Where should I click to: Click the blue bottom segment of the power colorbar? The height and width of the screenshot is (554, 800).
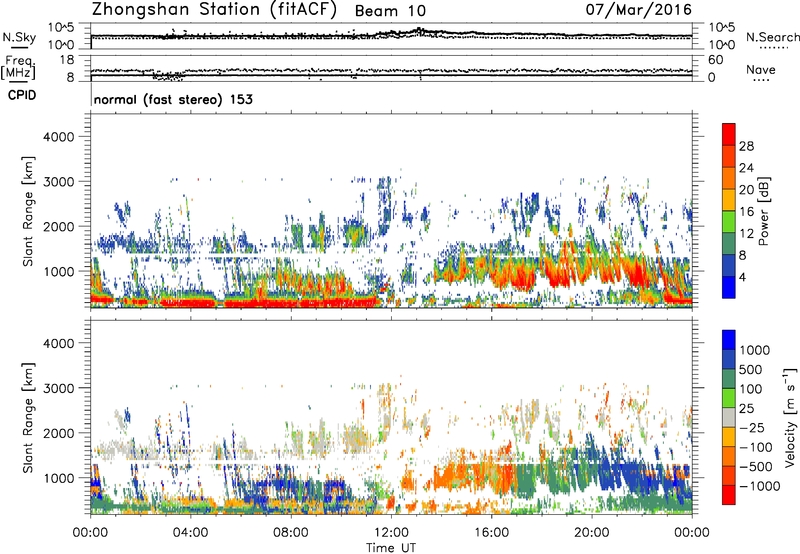[729, 287]
